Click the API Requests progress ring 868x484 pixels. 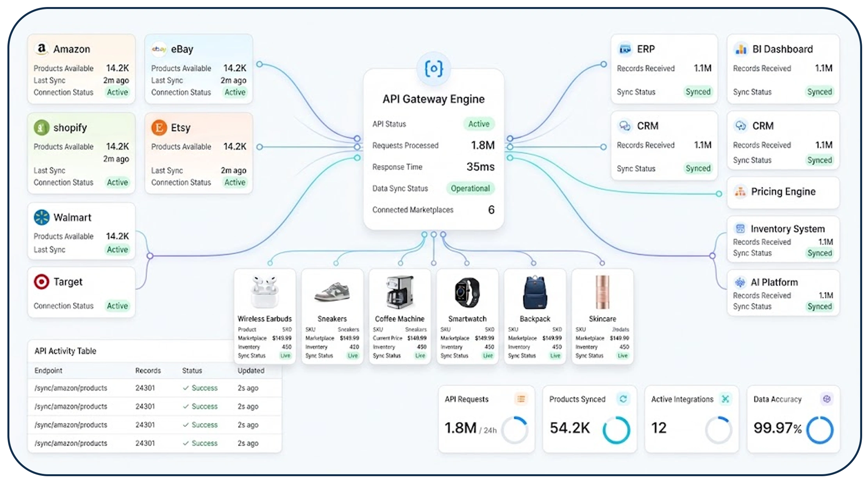515,430
